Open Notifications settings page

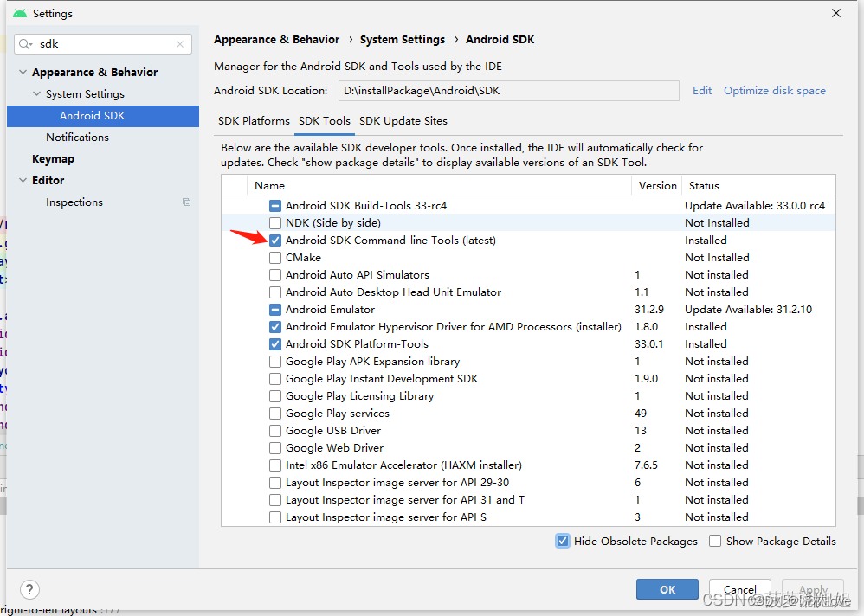click(x=77, y=137)
